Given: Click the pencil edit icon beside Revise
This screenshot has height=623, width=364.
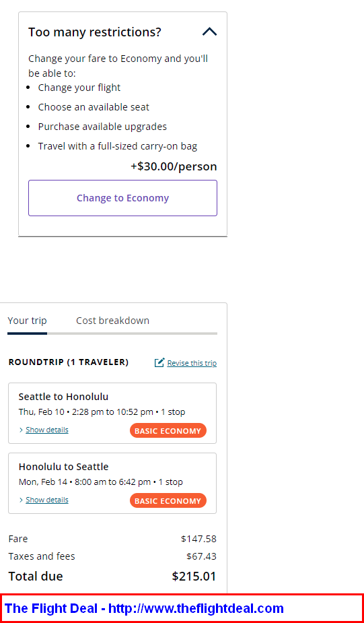Looking at the screenshot, I should pyautogui.click(x=159, y=362).
